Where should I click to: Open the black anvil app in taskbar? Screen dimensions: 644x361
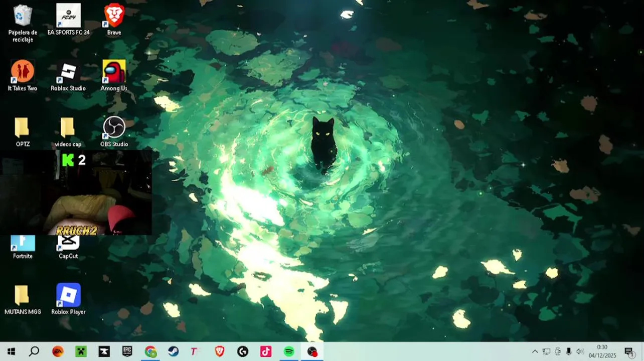point(104,351)
